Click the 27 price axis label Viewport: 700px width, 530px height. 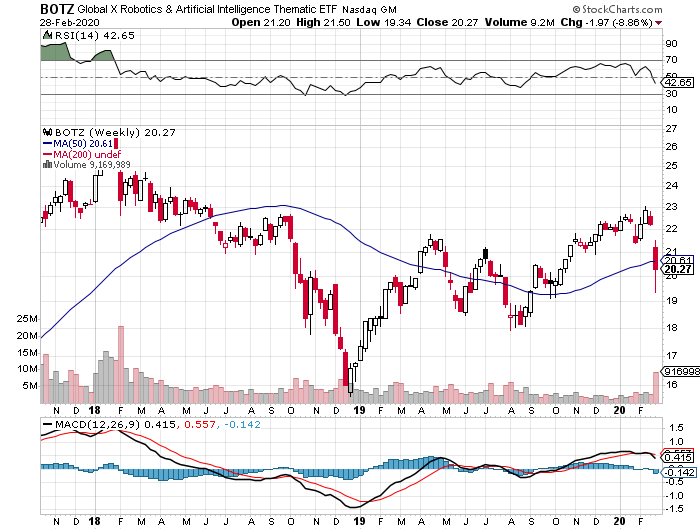pos(671,129)
